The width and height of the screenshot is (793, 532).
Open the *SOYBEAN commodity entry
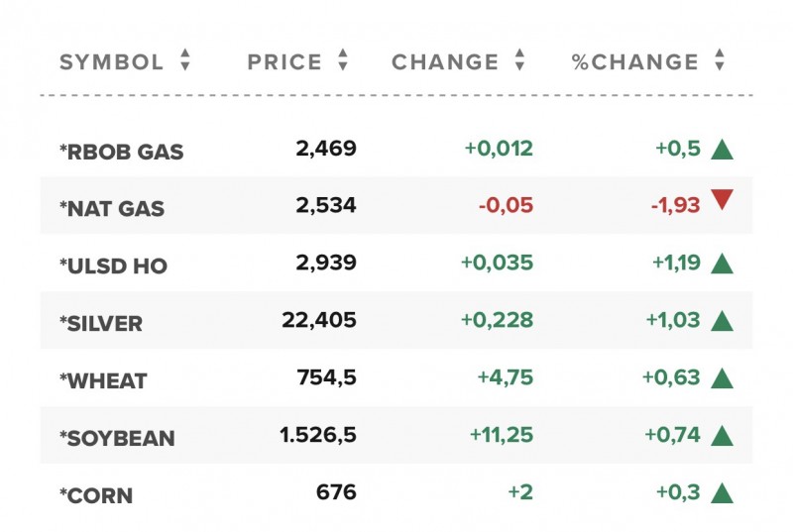tap(117, 439)
